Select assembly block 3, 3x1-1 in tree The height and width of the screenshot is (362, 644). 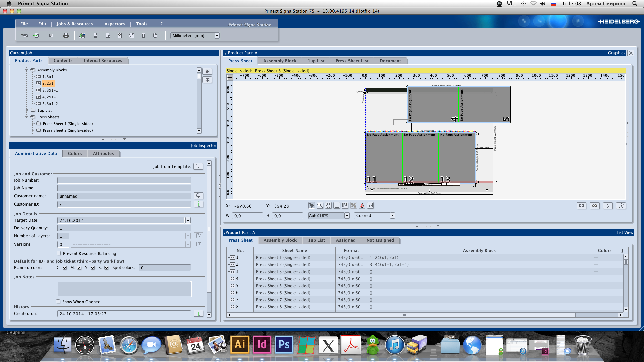[x=50, y=90]
